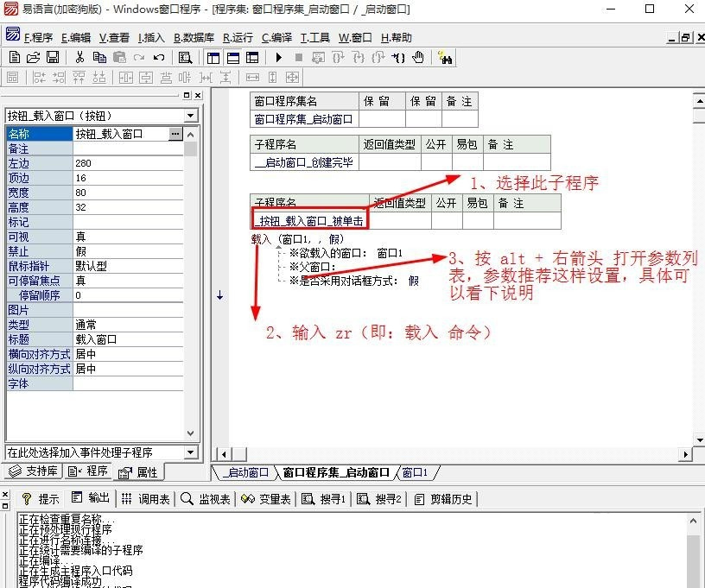
Task: Open the R.运行 menu
Action: (x=238, y=38)
